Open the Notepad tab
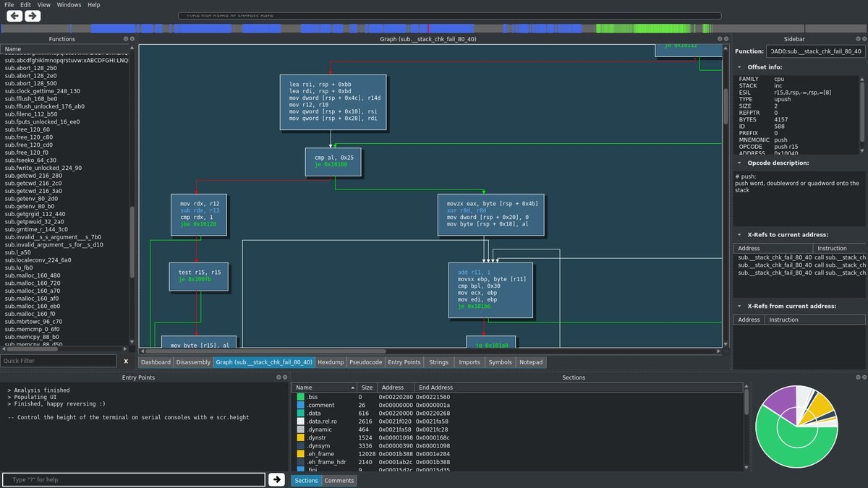Screen dimensions: 868x488 pos(531,362)
